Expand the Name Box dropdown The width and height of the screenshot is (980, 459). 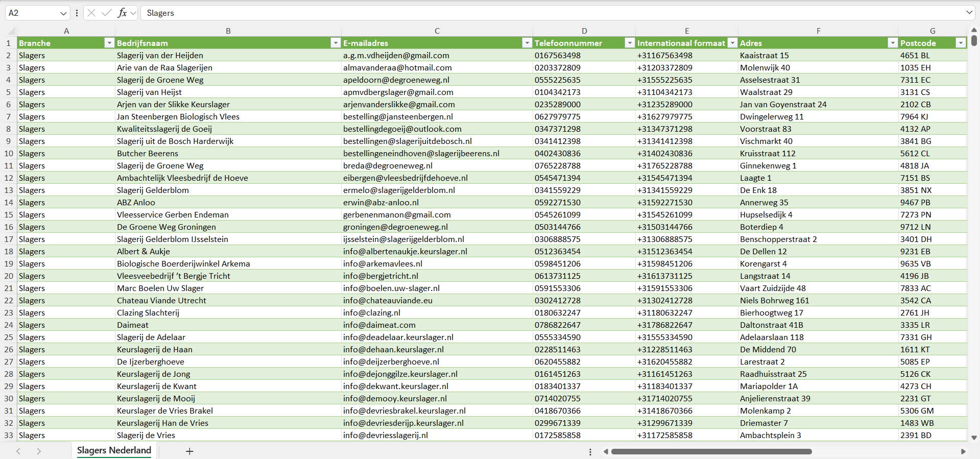(x=63, y=13)
